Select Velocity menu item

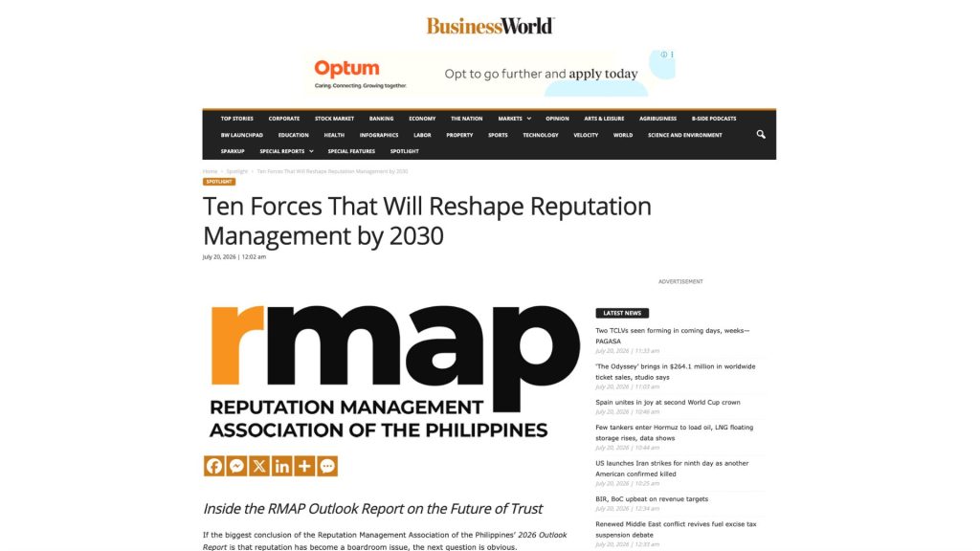point(586,135)
